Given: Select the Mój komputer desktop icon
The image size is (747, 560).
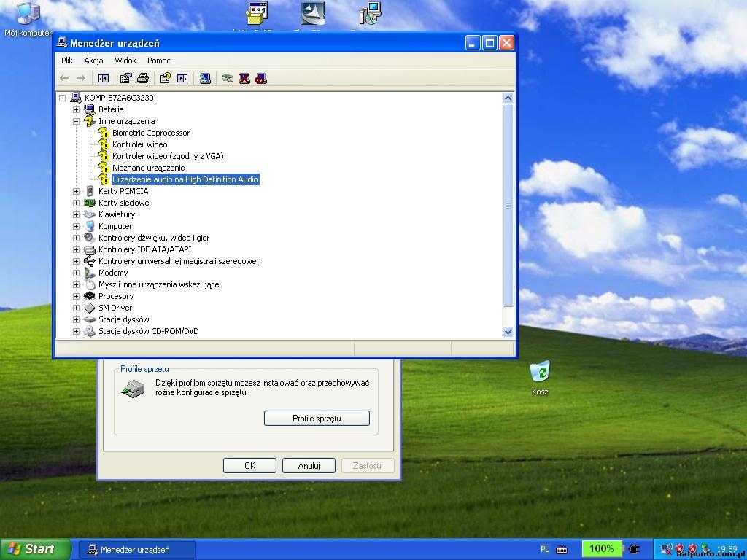Looking at the screenshot, I should [x=28, y=19].
